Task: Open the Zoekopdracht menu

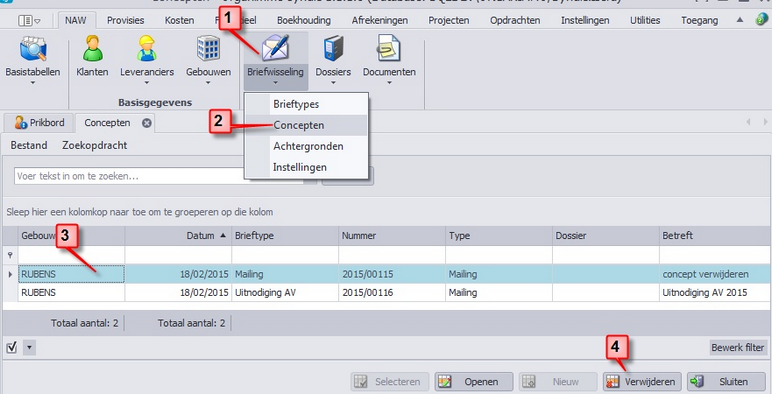Action: pyautogui.click(x=95, y=145)
